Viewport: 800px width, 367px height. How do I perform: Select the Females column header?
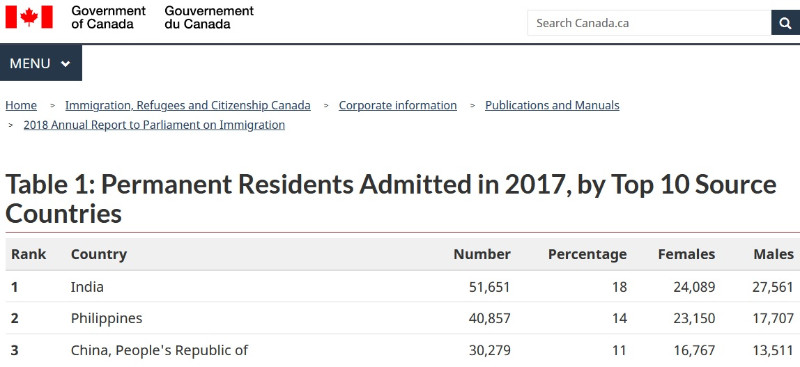click(x=687, y=254)
